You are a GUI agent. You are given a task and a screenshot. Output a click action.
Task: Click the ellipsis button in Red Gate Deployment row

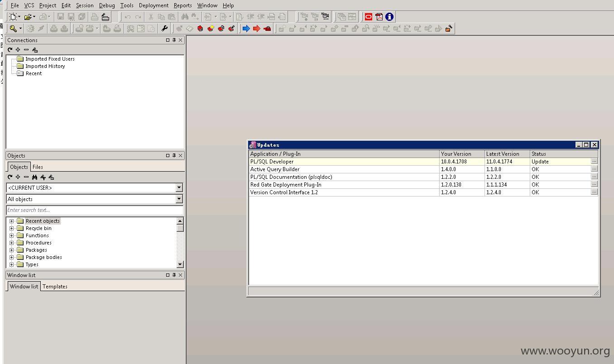[x=594, y=184]
